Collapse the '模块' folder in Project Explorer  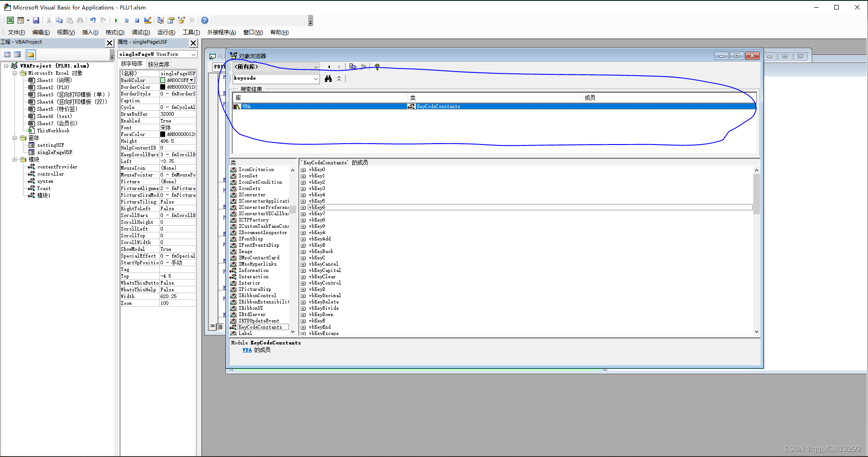[15, 159]
